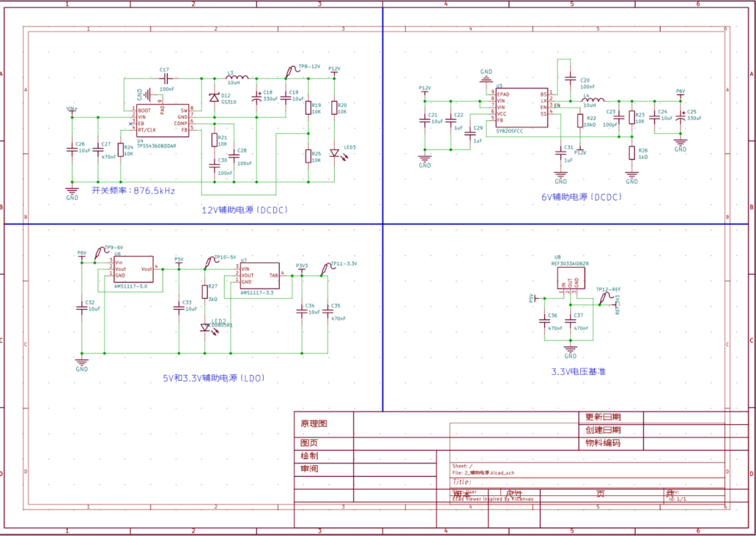
Task: Select capacitor C37 symbol
Action: (570, 320)
